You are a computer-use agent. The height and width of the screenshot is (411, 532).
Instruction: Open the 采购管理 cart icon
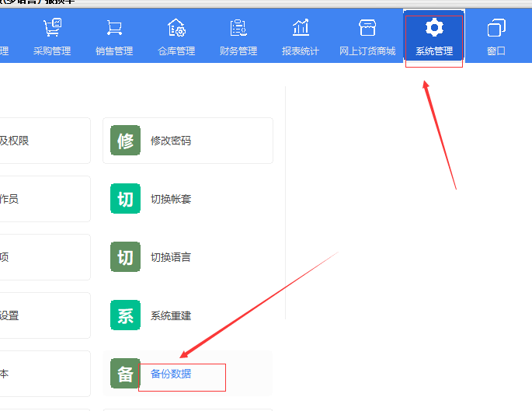tap(52, 27)
